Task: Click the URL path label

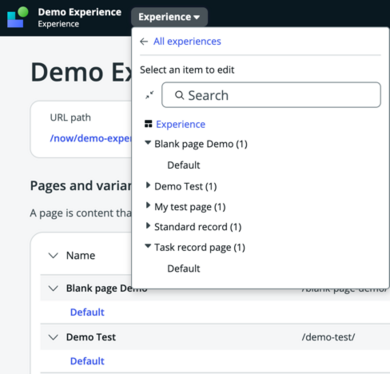Action: (70, 118)
